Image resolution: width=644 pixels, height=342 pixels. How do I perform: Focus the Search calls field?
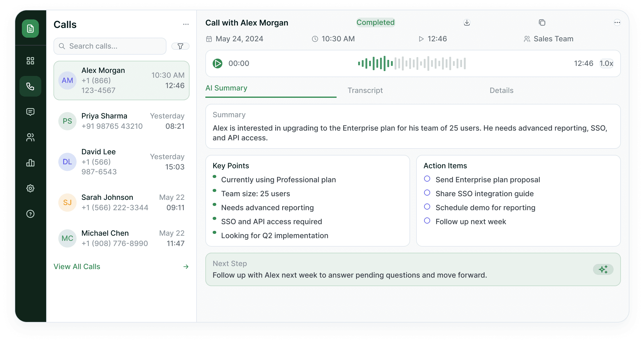tap(110, 46)
